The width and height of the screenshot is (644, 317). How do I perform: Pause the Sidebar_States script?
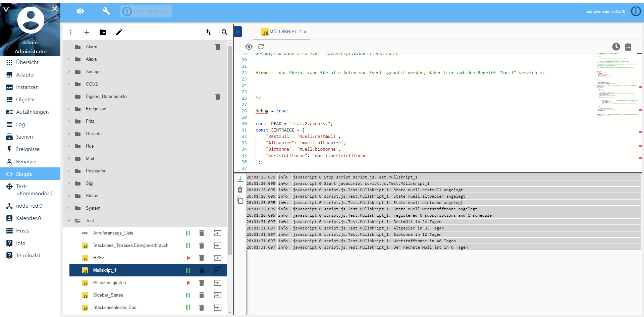coord(188,295)
